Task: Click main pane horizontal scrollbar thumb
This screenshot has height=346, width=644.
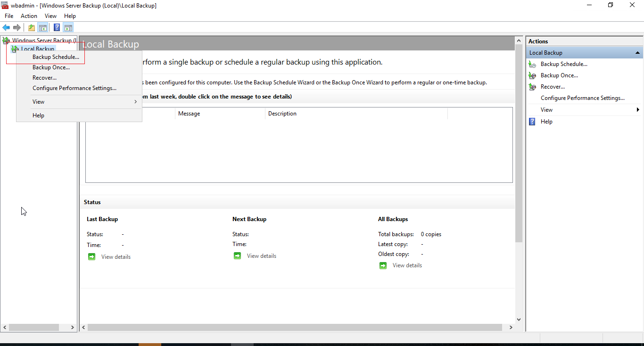Action: click(295, 327)
